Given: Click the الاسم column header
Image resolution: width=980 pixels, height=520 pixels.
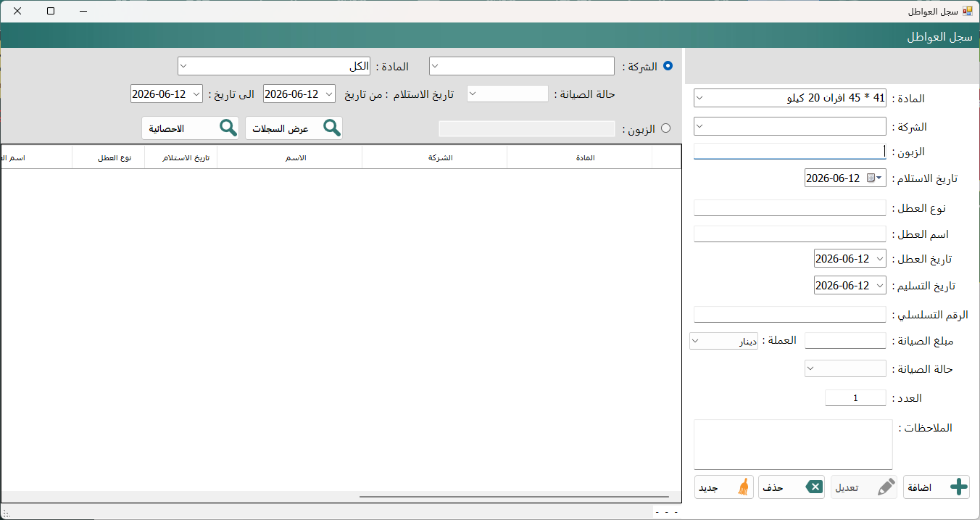Looking at the screenshot, I should 290,157.
